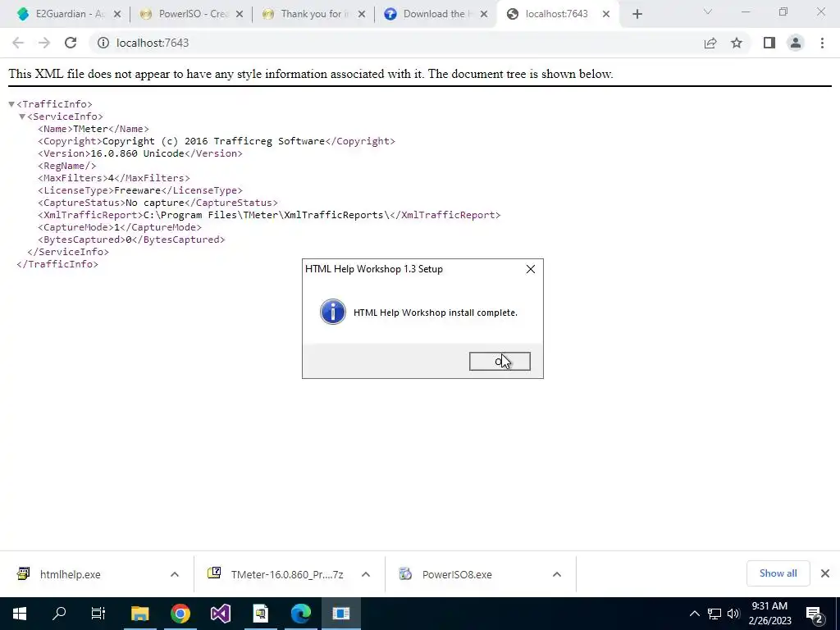The image size is (840, 630).
Task: Close the HTML Help Workshop Setup dialog
Action: (531, 269)
